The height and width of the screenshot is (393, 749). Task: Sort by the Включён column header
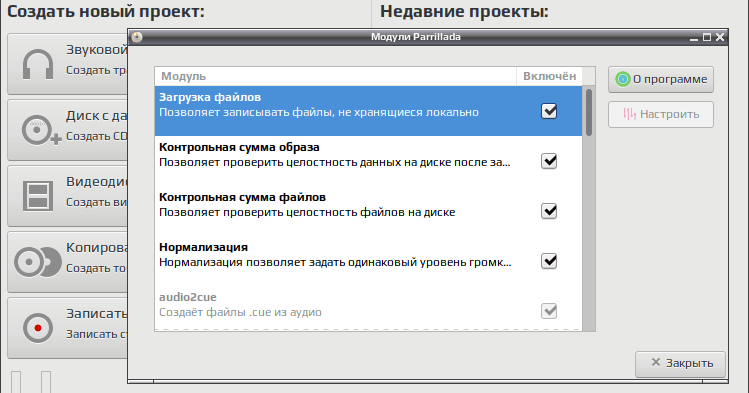pos(549,76)
